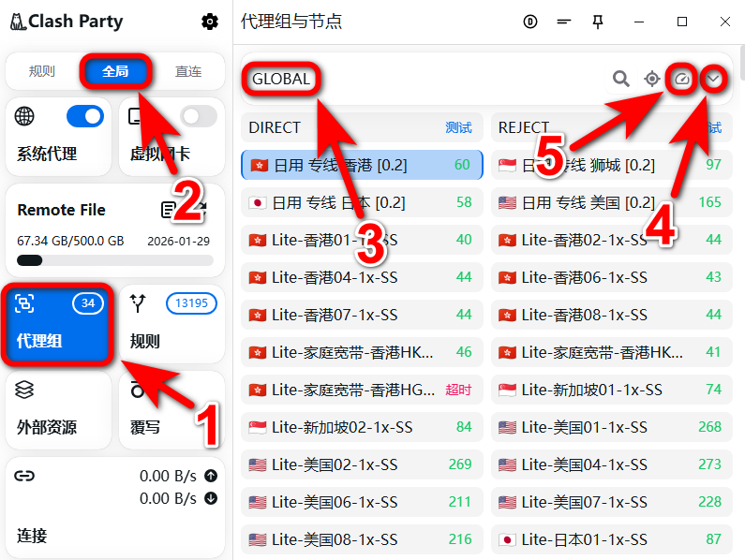Click the layers icon of 外部资源
Viewport: 745px width, 560px height.
click(24, 390)
